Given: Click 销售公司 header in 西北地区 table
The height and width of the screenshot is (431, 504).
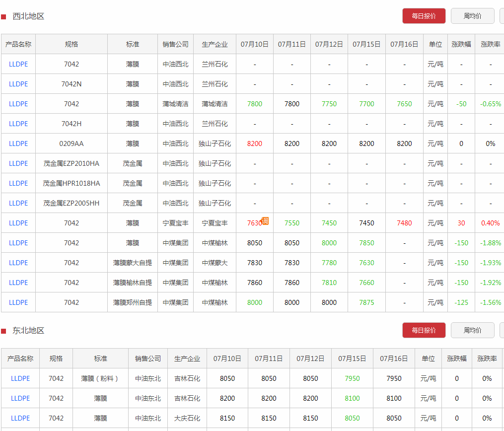Looking at the screenshot, I should tap(175, 44).
